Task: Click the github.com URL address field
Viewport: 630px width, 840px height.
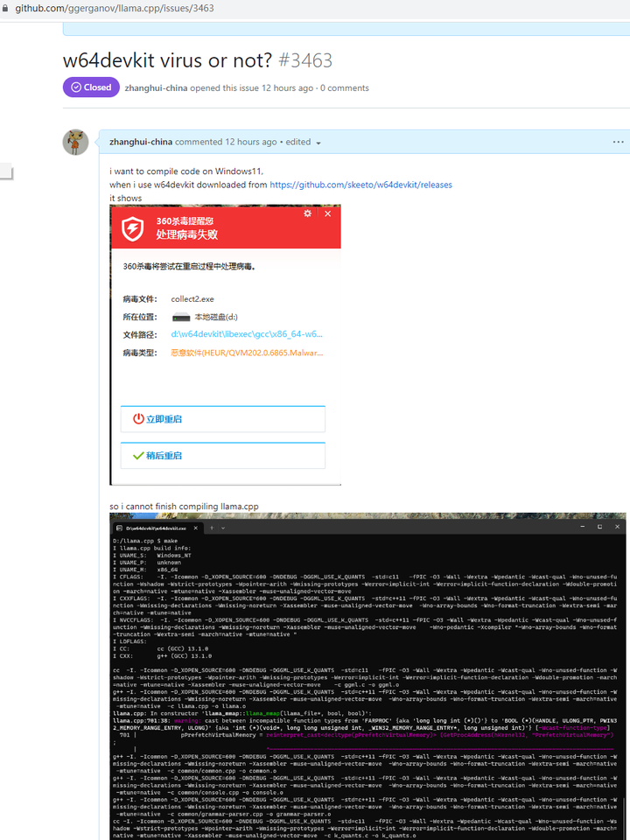Action: coord(114,9)
